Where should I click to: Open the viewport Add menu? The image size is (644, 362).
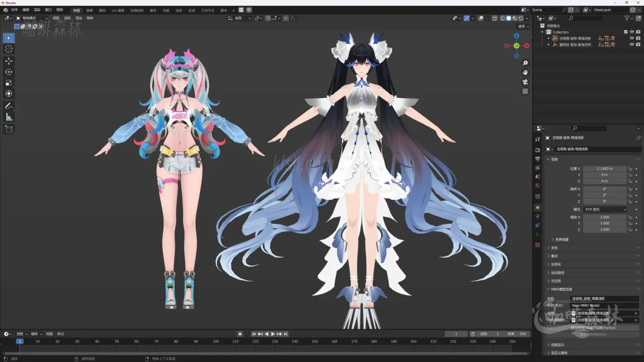tap(79, 18)
